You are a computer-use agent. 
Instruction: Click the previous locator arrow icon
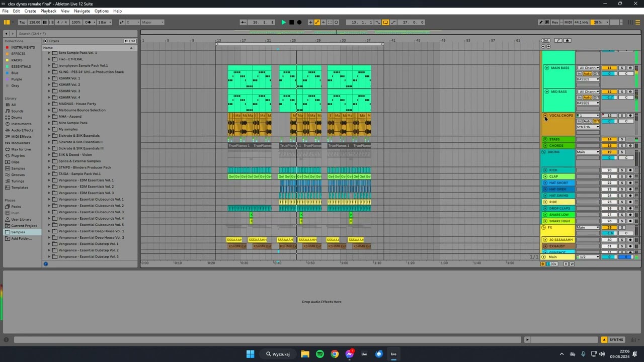tap(543, 47)
